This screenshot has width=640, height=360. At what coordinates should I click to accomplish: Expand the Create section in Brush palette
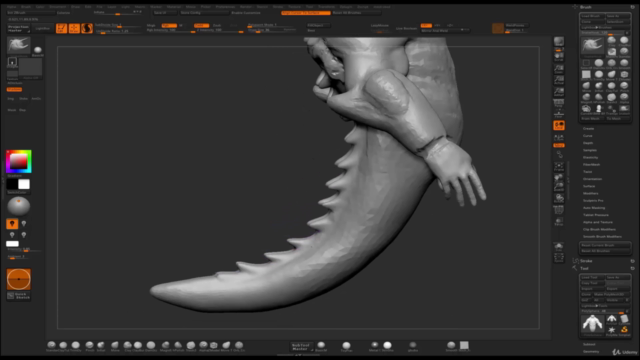588,129
